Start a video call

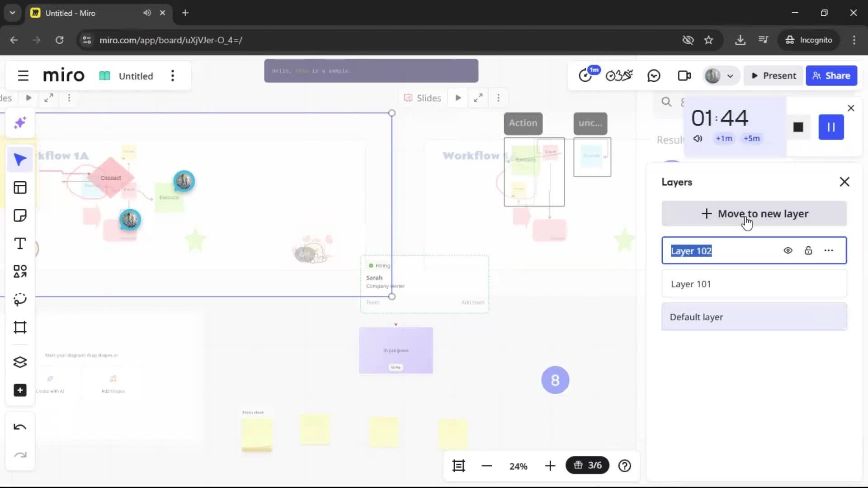coord(684,75)
